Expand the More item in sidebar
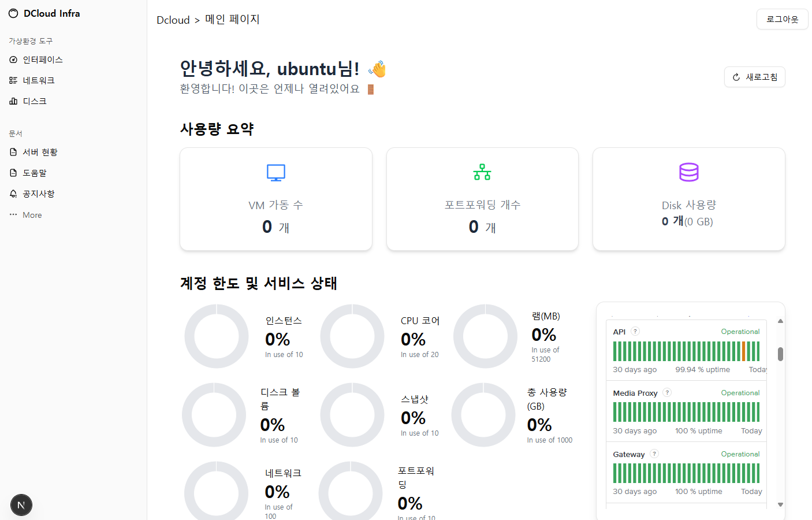812x520 pixels. [32, 215]
